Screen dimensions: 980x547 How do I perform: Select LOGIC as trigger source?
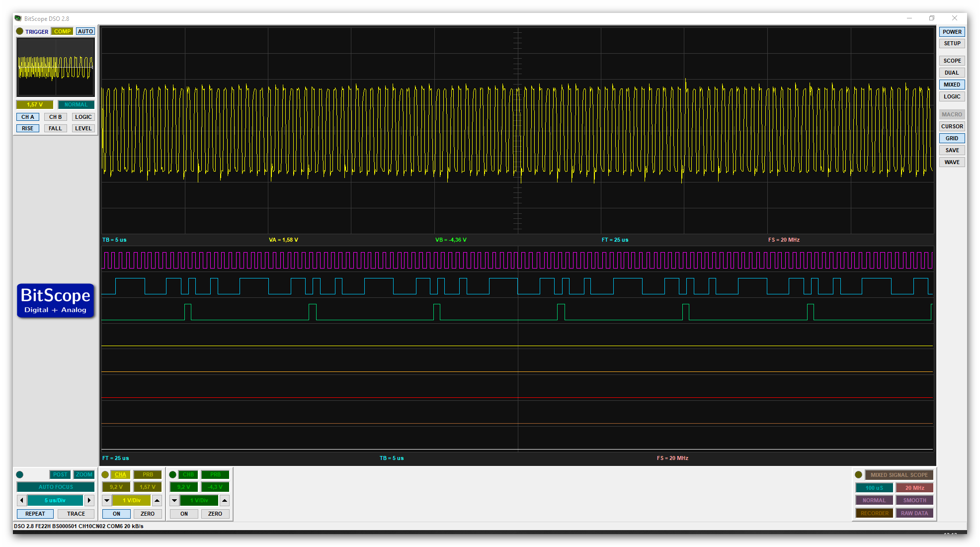click(83, 117)
